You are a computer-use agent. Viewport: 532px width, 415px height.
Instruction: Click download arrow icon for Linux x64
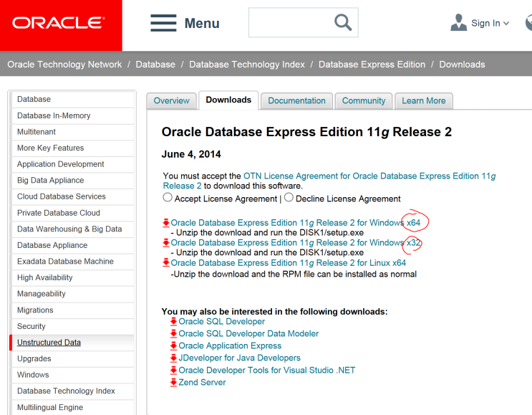(166, 263)
